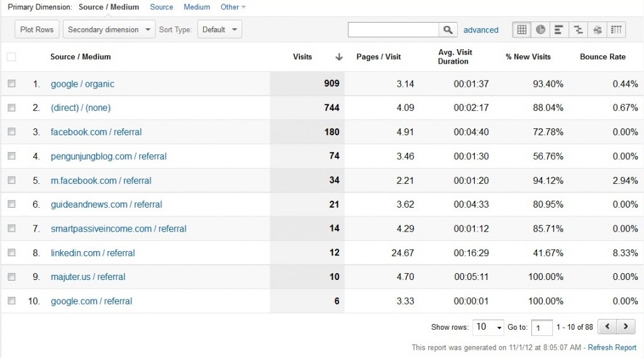Viewport: 644px width, 358px height.
Task: Select Source / Medium primary dimension
Action: pyautogui.click(x=109, y=7)
